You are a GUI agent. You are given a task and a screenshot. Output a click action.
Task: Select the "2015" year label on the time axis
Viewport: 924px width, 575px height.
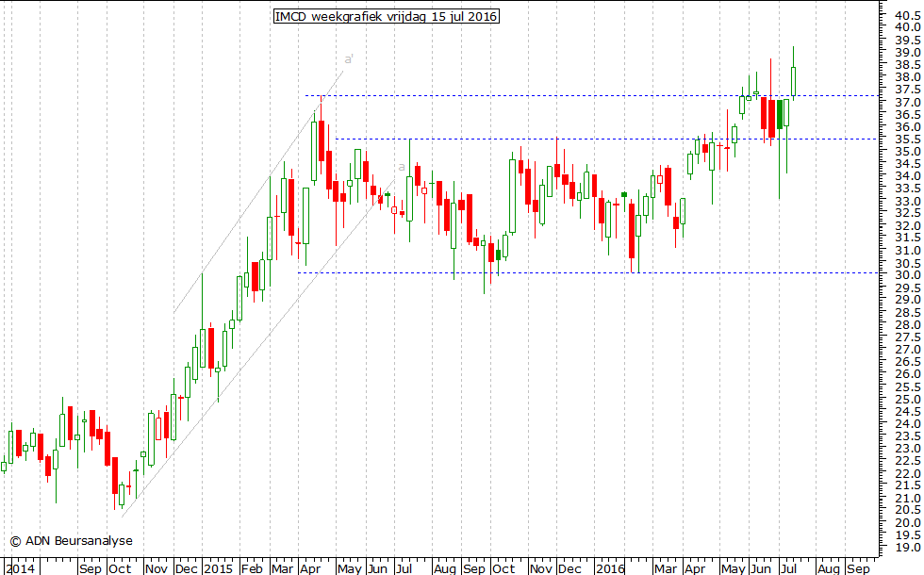(218, 568)
